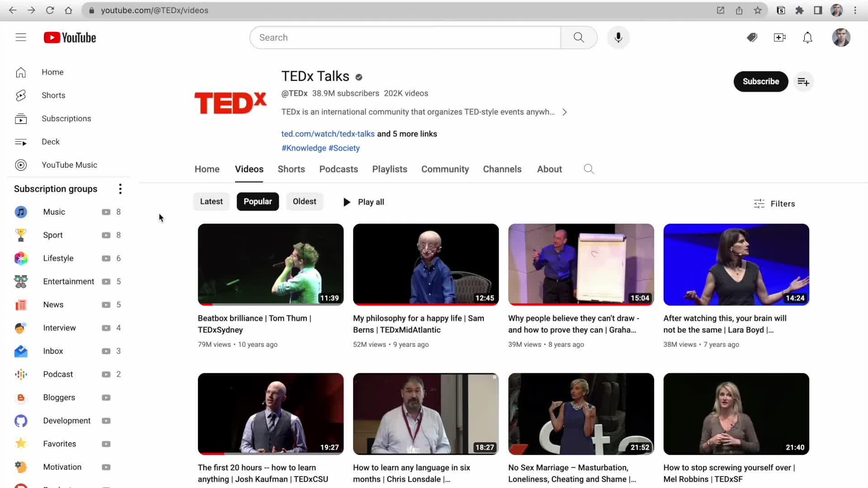The image size is (868, 488).
Task: Open Beatbox brilliance video thumbnail
Action: coord(270,264)
